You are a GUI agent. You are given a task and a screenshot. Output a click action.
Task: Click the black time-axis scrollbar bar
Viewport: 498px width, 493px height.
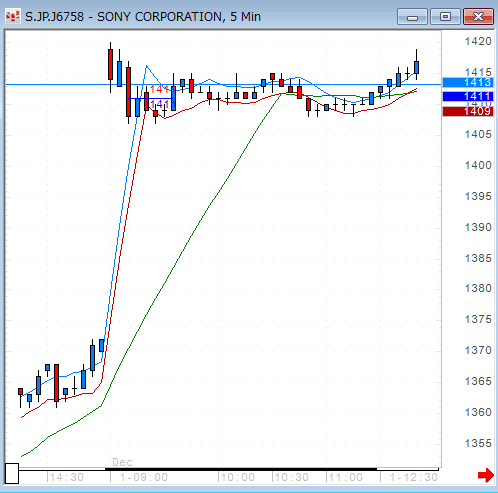coord(241,469)
